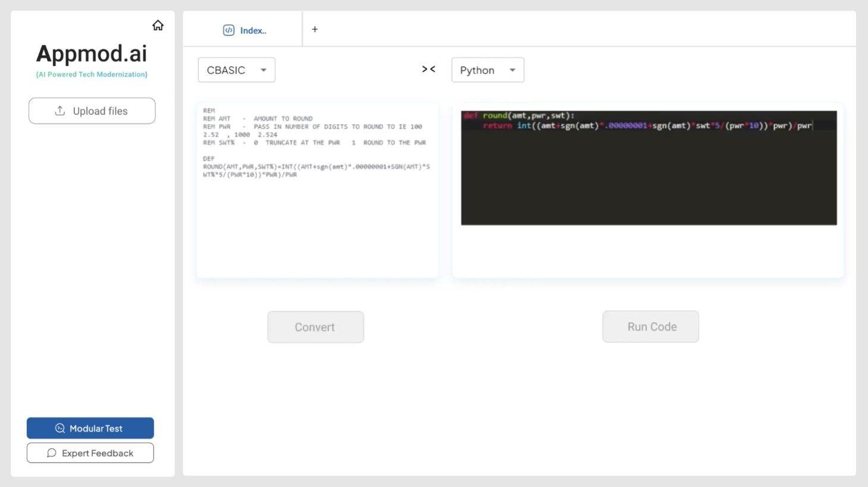Click the 'REM AMT - AMOUNT TO ROUND' line
The height and width of the screenshot is (487, 868).
coord(258,118)
